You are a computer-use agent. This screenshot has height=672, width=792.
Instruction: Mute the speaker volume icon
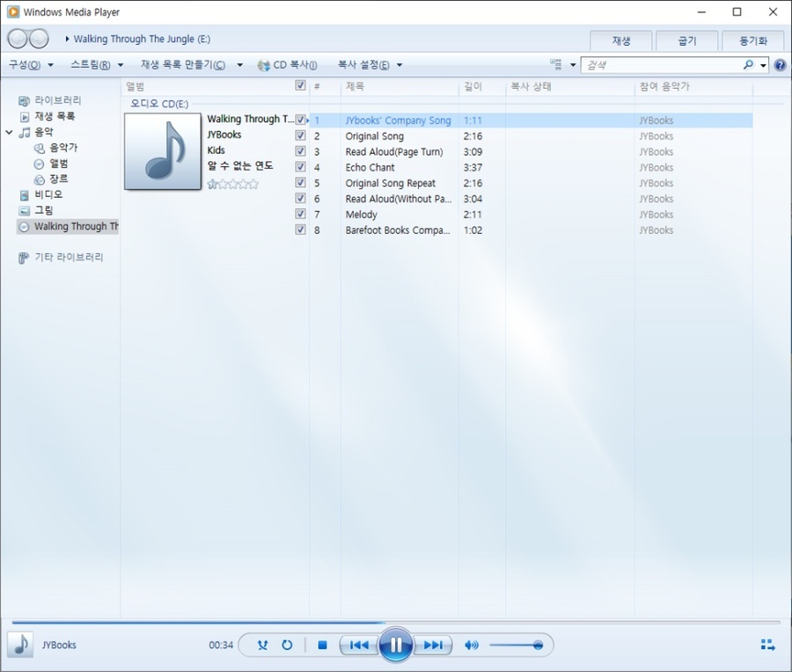point(472,645)
